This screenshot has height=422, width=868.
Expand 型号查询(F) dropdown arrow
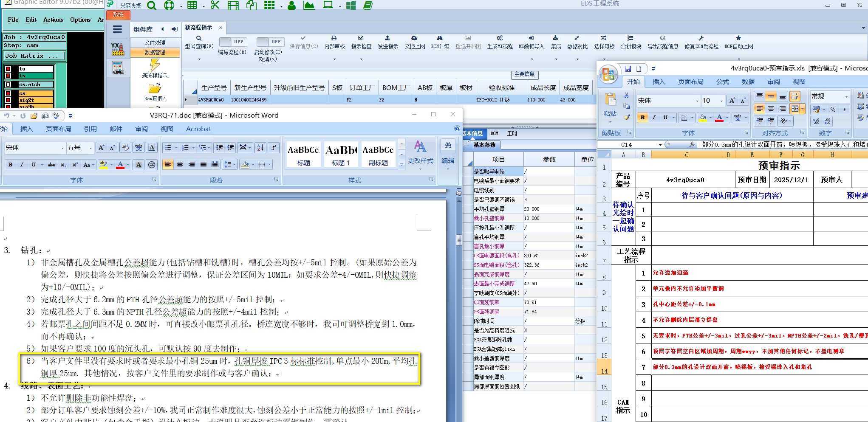pyautogui.click(x=199, y=59)
